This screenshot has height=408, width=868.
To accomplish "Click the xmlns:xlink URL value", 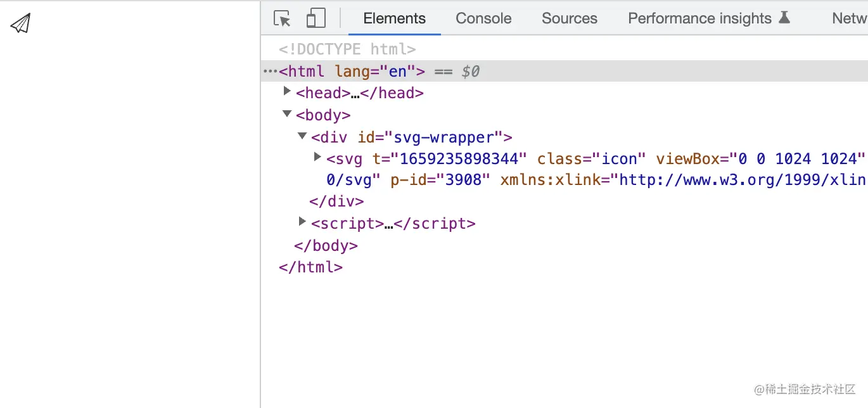I will coord(743,180).
